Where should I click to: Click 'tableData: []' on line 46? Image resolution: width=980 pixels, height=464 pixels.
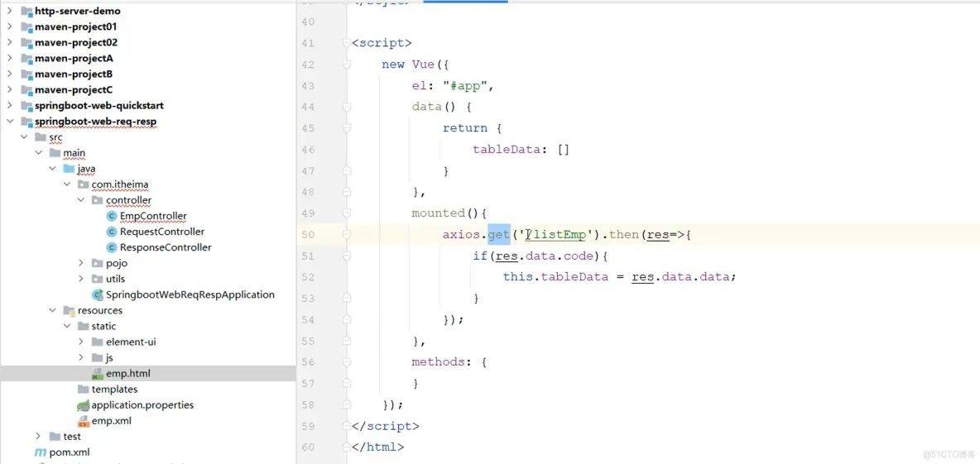point(521,149)
